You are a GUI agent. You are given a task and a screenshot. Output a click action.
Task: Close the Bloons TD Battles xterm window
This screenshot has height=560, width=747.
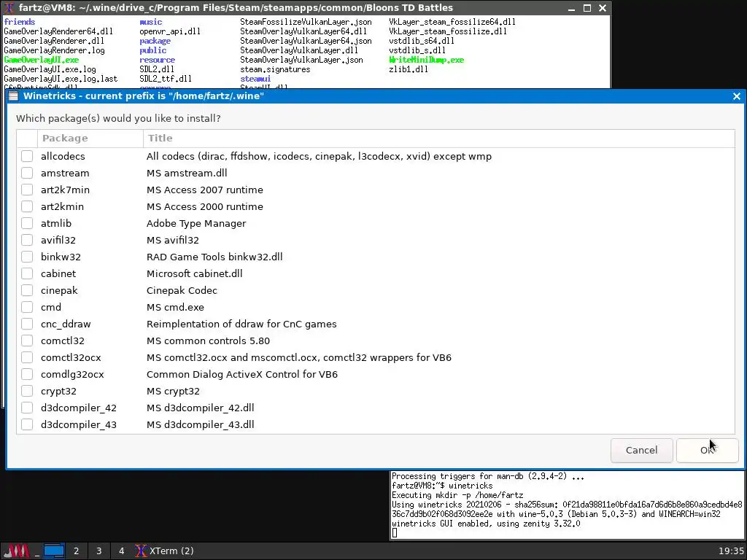click(602, 8)
